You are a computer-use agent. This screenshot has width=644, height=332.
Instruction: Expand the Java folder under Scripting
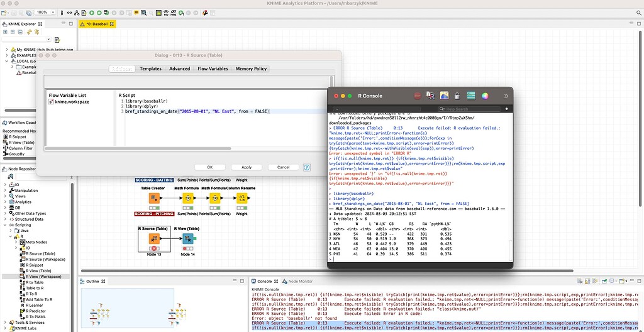(11, 231)
